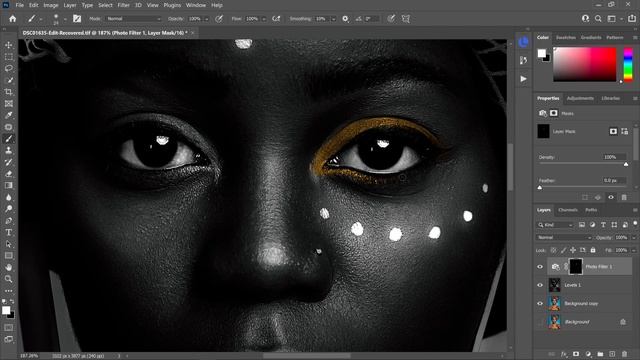
Task: Open the Actions play panel icon
Action: coord(523,79)
